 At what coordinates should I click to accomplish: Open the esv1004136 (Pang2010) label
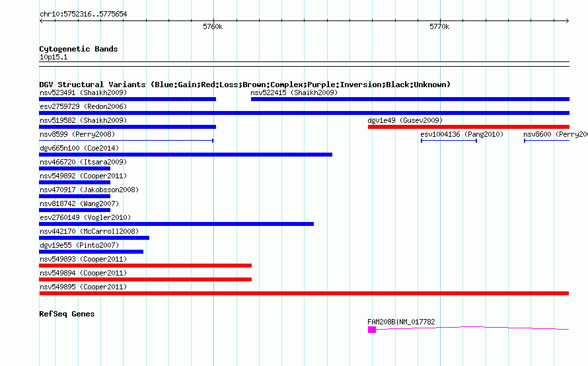(x=462, y=134)
